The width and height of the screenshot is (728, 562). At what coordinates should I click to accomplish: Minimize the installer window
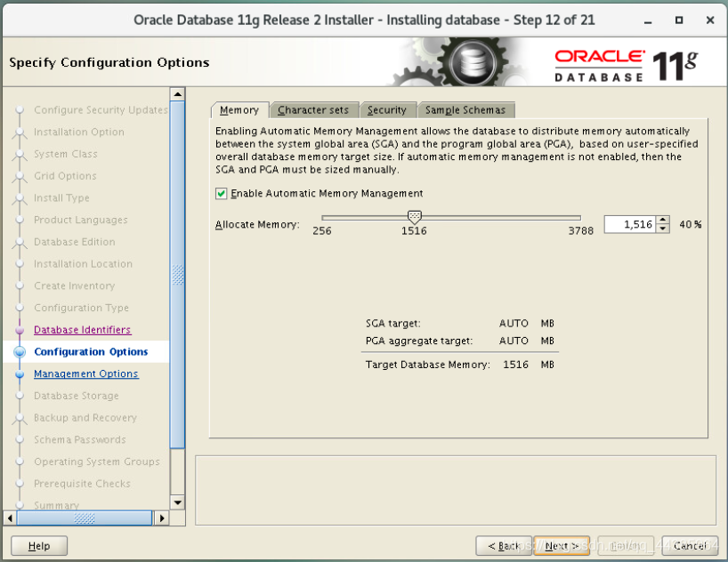tap(648, 20)
